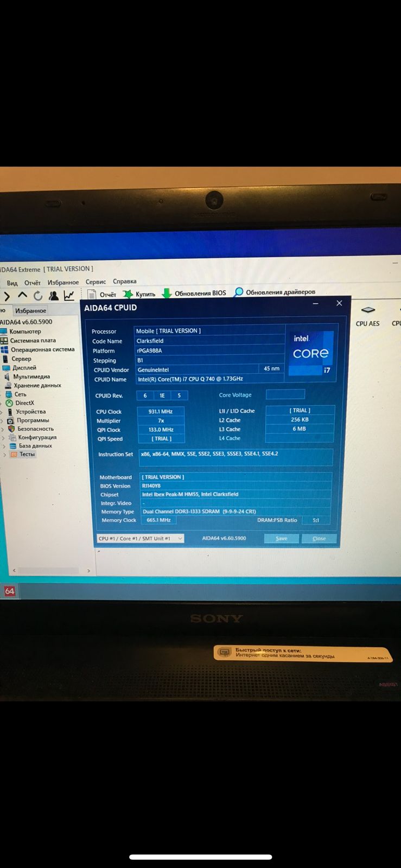
Task: Click the 45 nm process value
Action: pos(271,368)
